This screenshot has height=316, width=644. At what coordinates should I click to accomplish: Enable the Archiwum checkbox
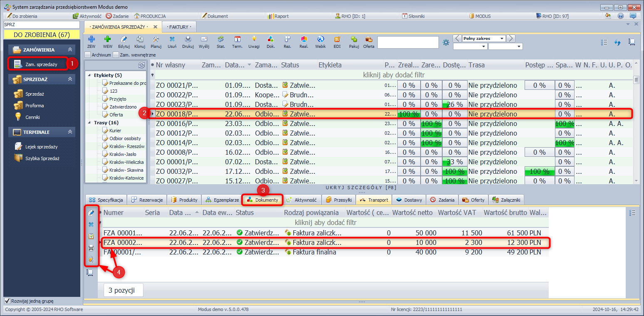(x=87, y=54)
